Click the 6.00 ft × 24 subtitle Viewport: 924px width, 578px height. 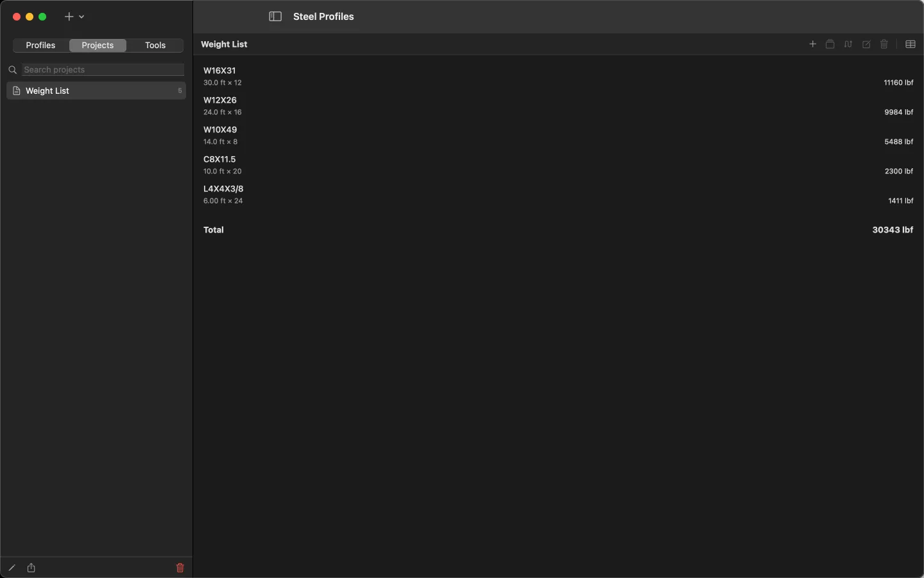click(x=223, y=201)
